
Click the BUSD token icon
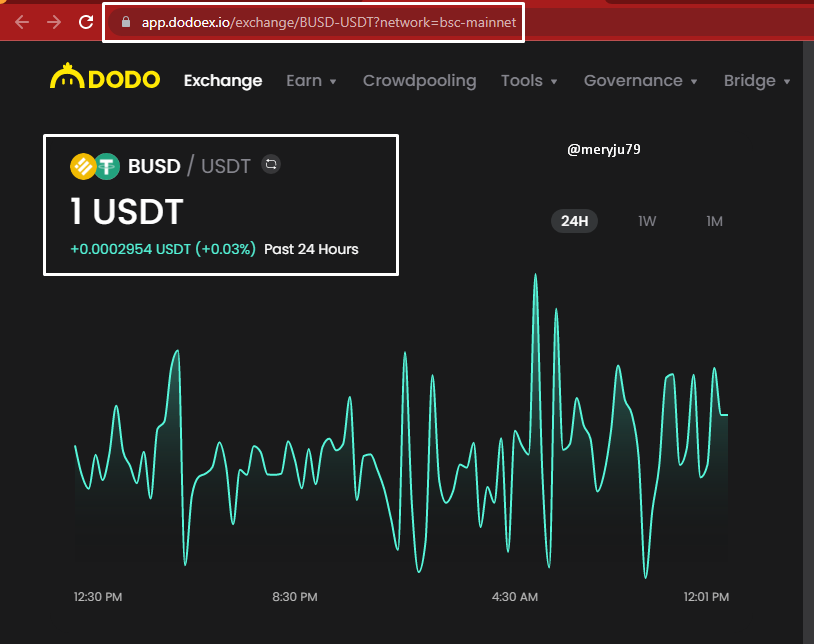(82, 167)
